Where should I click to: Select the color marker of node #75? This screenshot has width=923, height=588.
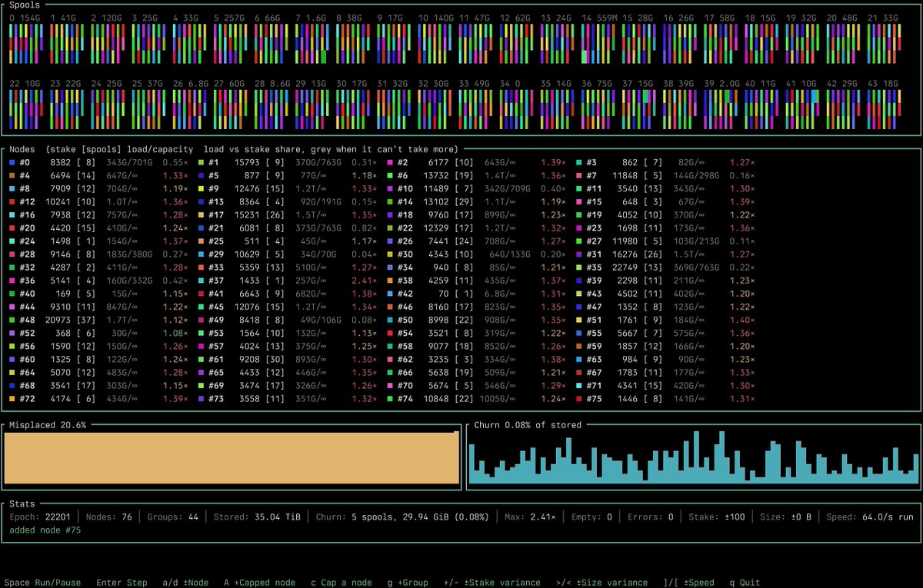click(x=579, y=399)
